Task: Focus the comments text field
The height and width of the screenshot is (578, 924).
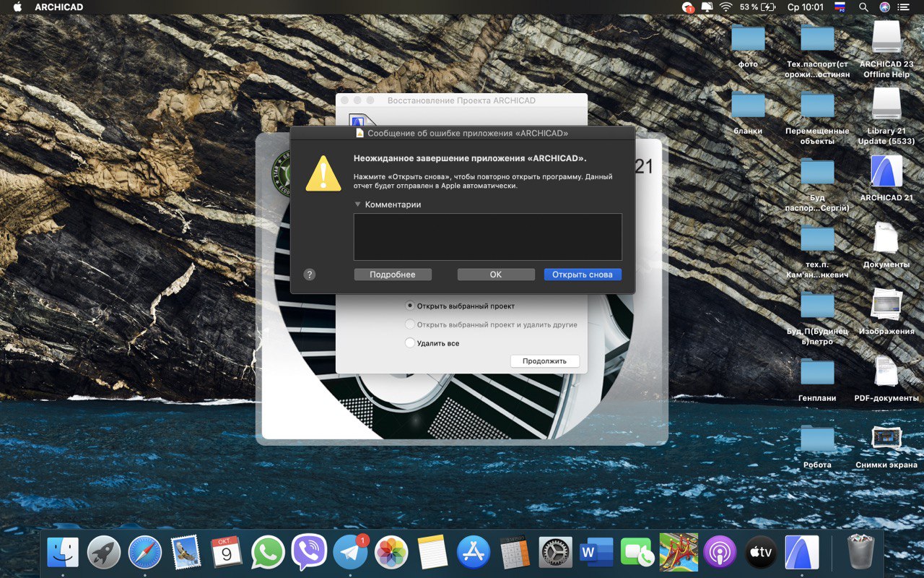Action: pos(488,236)
